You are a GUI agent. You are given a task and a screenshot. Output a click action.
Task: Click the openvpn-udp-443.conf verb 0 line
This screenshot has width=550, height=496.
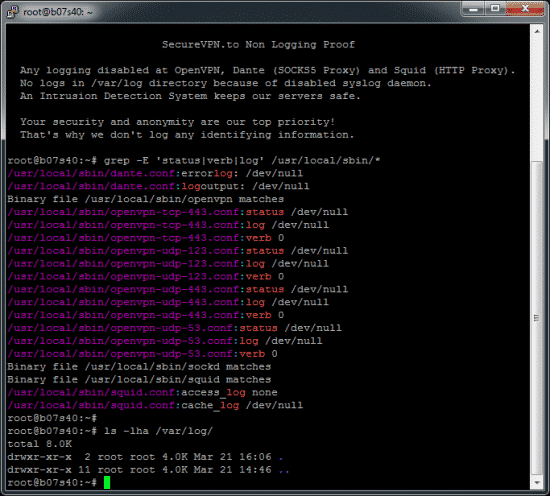coord(146,315)
